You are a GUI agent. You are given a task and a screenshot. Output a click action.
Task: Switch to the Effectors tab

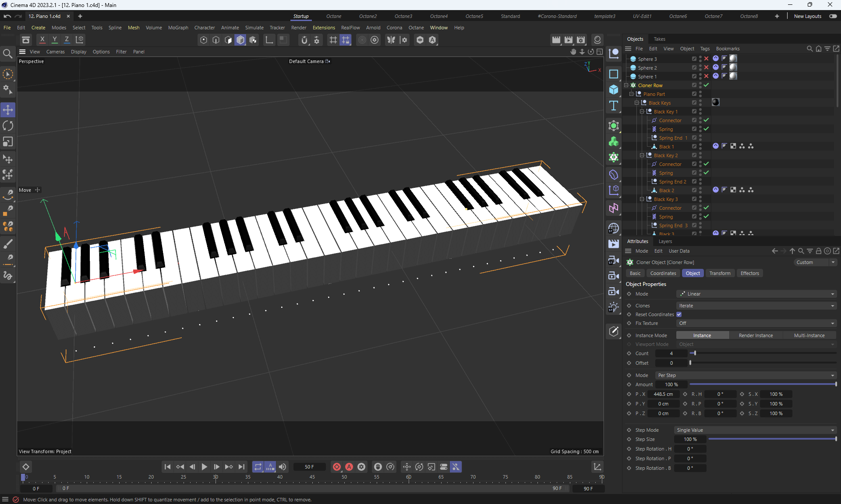749,273
